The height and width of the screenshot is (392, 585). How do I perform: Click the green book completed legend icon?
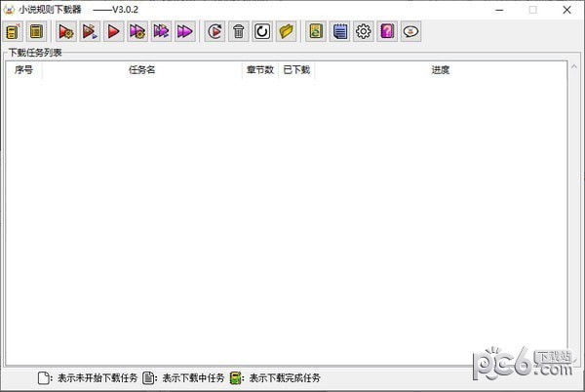[235, 377]
